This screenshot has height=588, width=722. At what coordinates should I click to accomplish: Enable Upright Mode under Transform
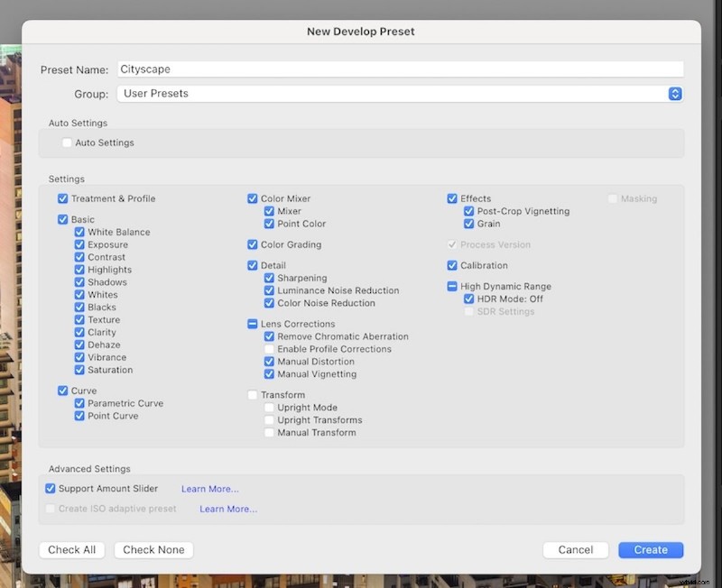click(x=269, y=408)
